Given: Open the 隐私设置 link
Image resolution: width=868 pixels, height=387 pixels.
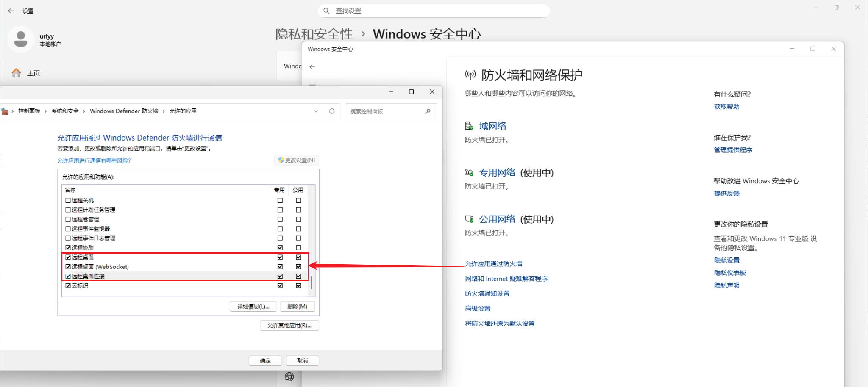Looking at the screenshot, I should pyautogui.click(x=727, y=260).
